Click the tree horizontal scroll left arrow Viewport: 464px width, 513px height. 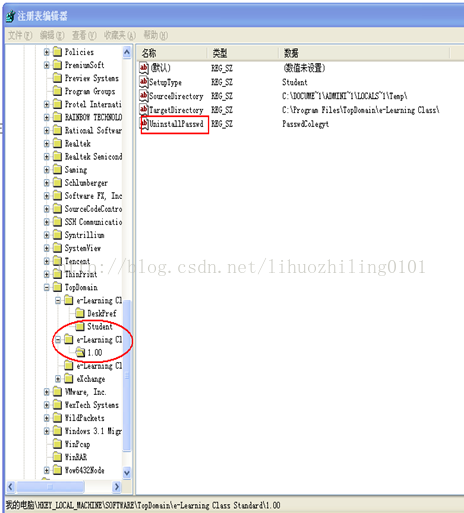point(11,487)
